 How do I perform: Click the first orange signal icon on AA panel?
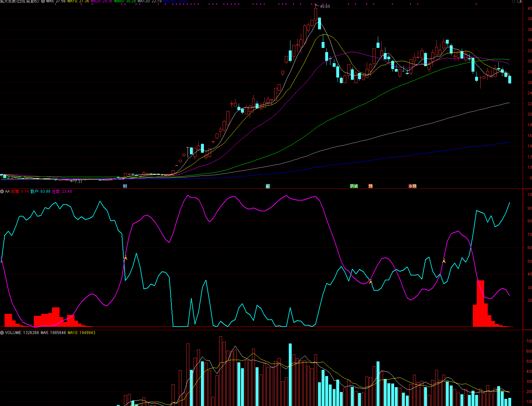click(126, 258)
